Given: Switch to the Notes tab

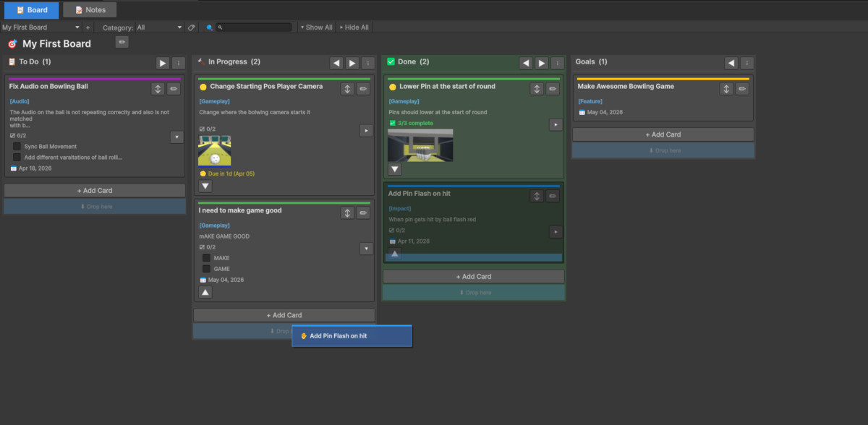Looking at the screenshot, I should (90, 10).
